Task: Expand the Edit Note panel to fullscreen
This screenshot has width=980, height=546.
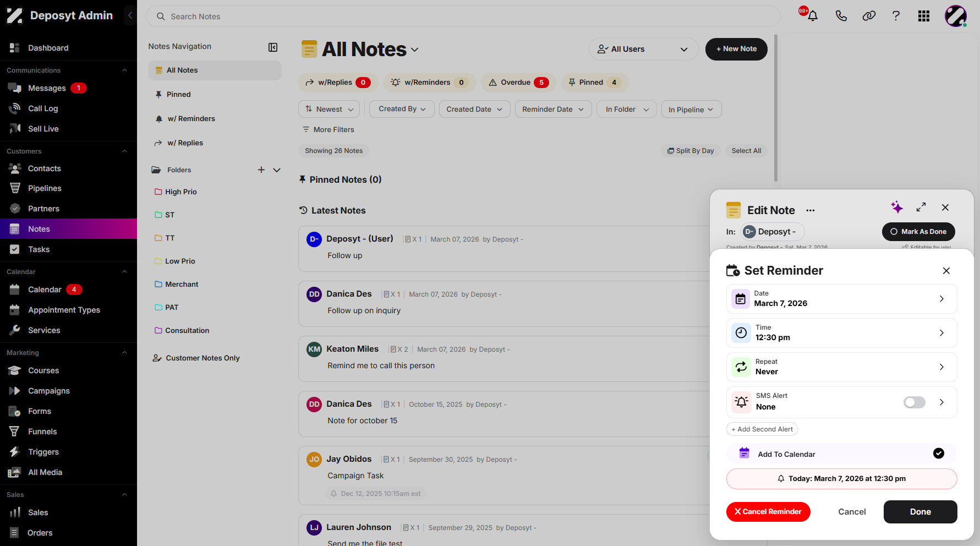Action: [921, 208]
